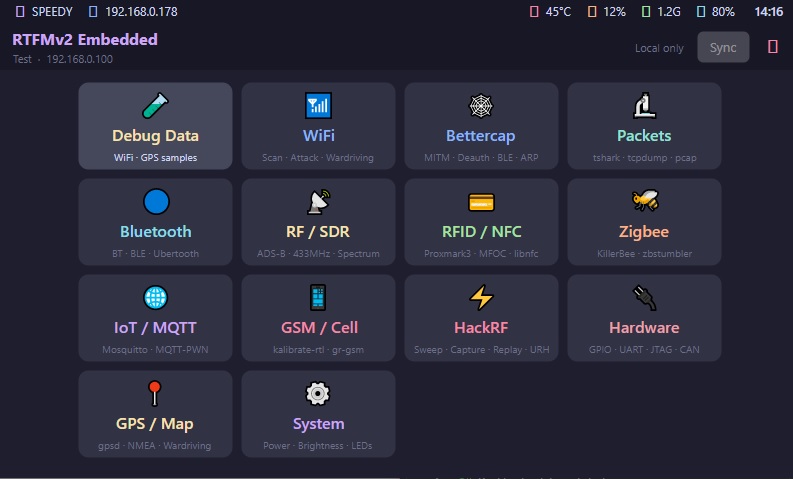
Task: Select the Bettercap spider web icon
Action: 481,106
